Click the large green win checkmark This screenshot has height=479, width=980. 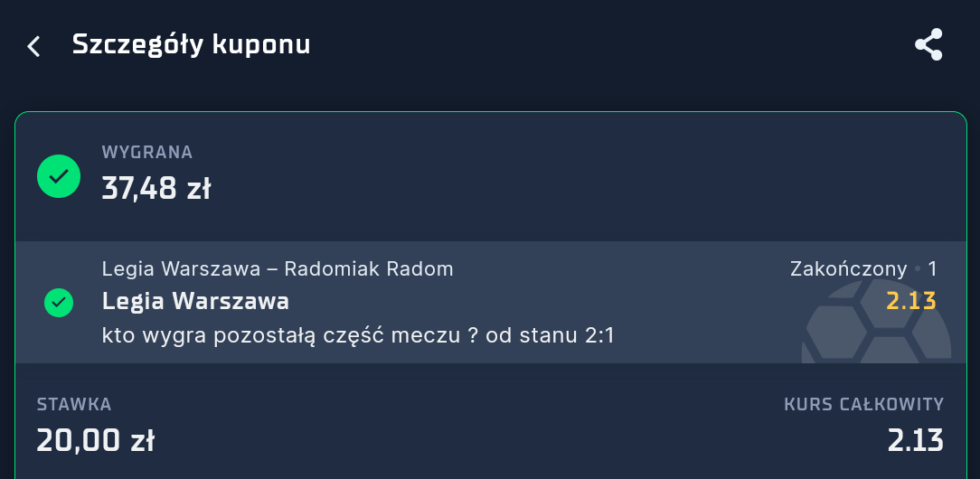coord(59,175)
